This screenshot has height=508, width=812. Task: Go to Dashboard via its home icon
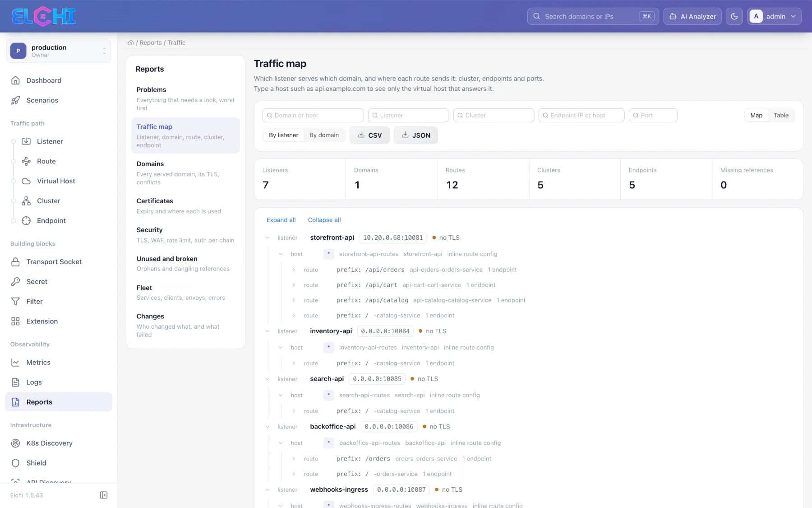(x=15, y=80)
